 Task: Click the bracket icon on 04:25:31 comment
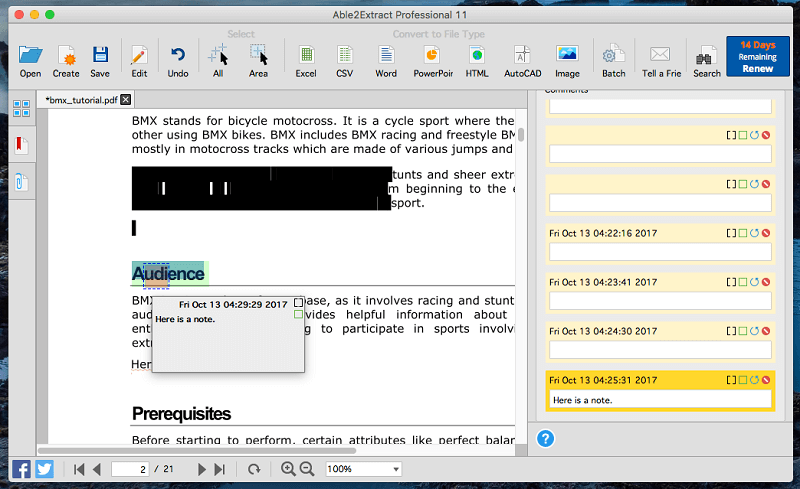[x=731, y=380]
